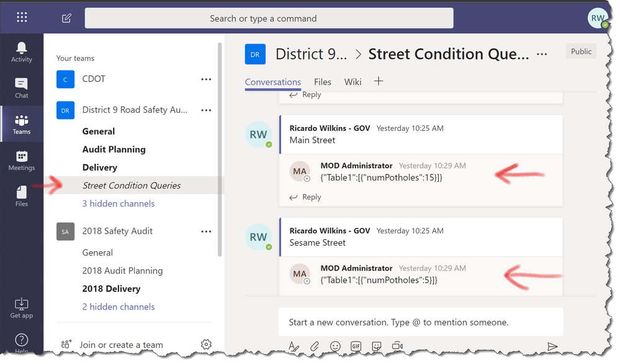This screenshot has height=364, width=620.
Task: Expand the 2 hidden channels list
Action: [118, 307]
